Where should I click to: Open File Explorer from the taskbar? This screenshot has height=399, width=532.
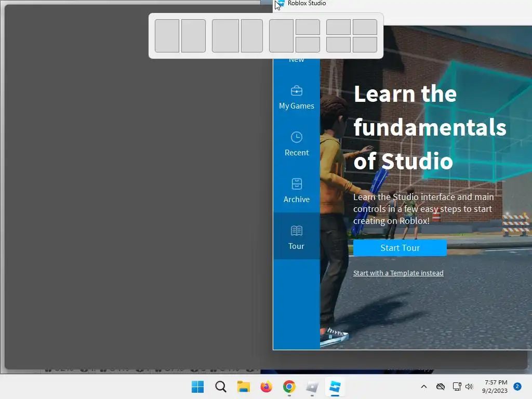[x=243, y=387]
